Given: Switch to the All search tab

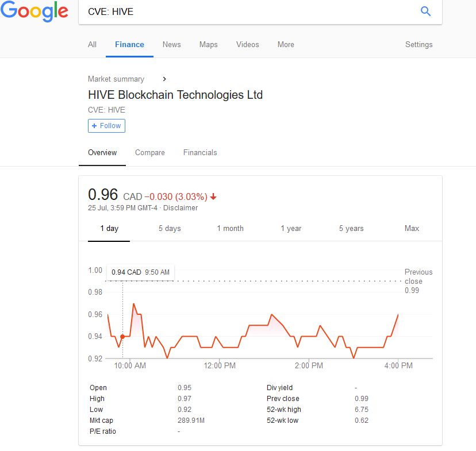Looking at the screenshot, I should pyautogui.click(x=92, y=45).
